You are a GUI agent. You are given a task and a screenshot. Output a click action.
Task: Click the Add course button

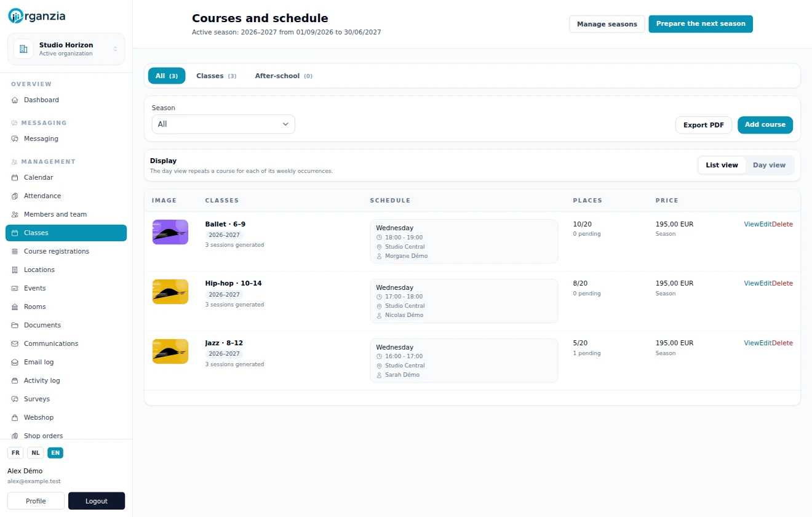tap(765, 125)
